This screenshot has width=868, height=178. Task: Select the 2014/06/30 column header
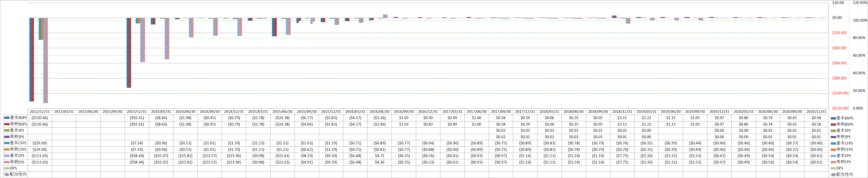[x=185, y=111]
